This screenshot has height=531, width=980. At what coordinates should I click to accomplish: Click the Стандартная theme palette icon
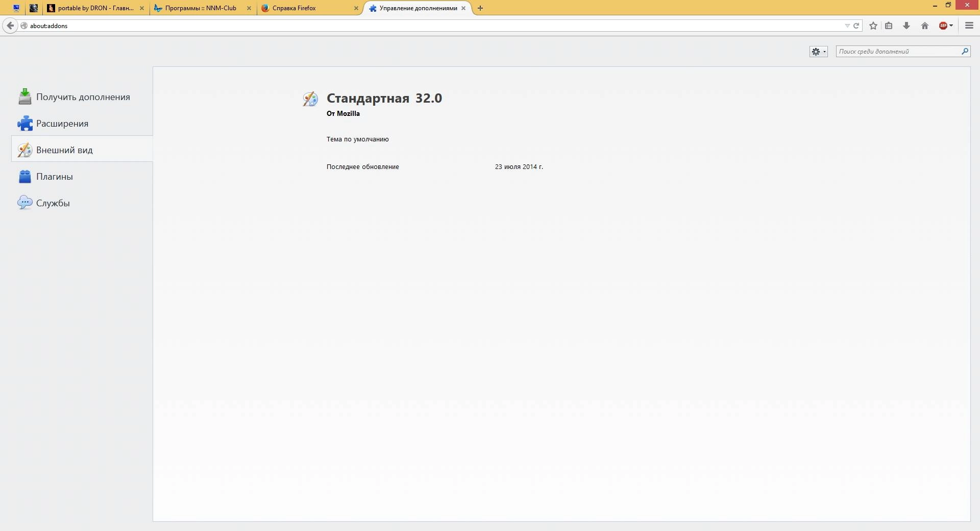(310, 99)
